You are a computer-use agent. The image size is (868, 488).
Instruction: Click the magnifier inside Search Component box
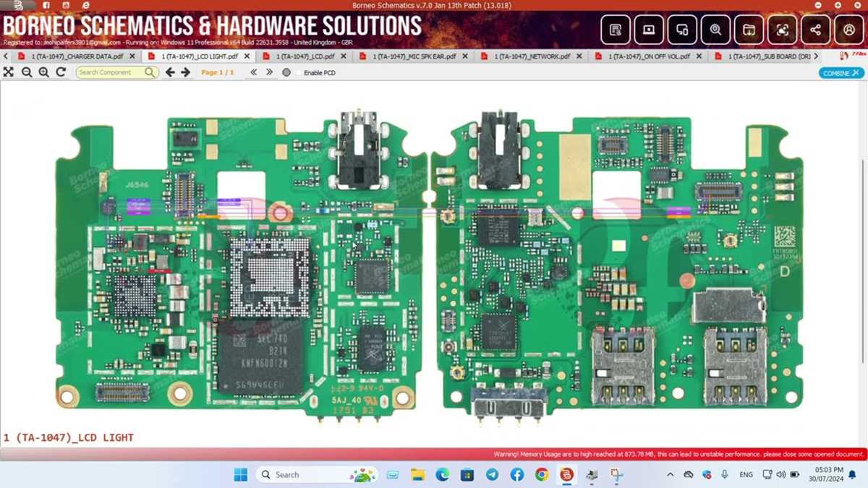pos(150,72)
